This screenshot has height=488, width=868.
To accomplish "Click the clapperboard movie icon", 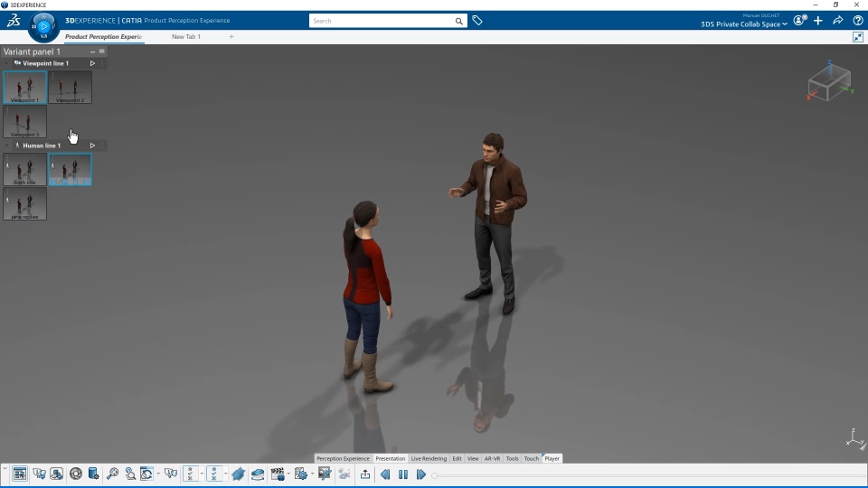I will coord(278,474).
